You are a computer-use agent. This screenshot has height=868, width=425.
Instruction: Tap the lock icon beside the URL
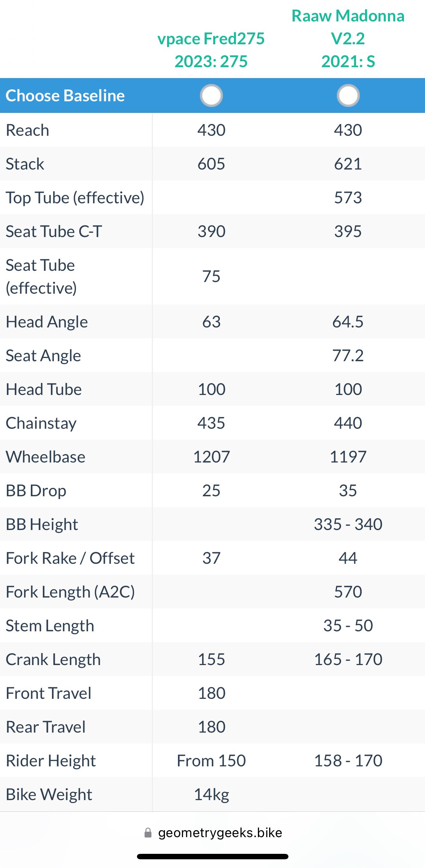click(x=148, y=832)
